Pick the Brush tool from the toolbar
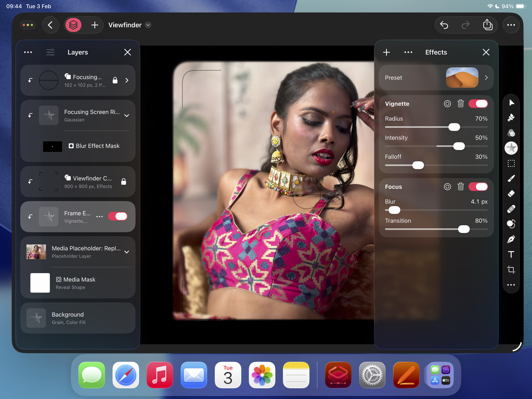 tap(511, 178)
